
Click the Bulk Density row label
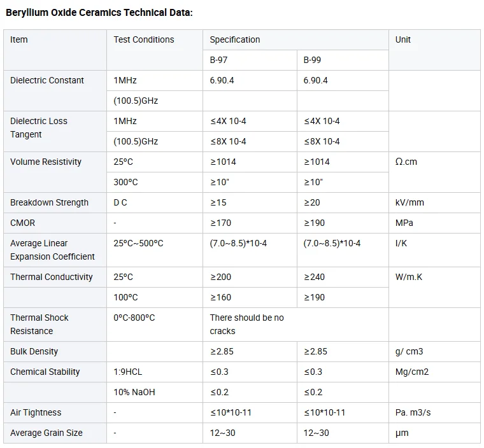tap(34, 351)
